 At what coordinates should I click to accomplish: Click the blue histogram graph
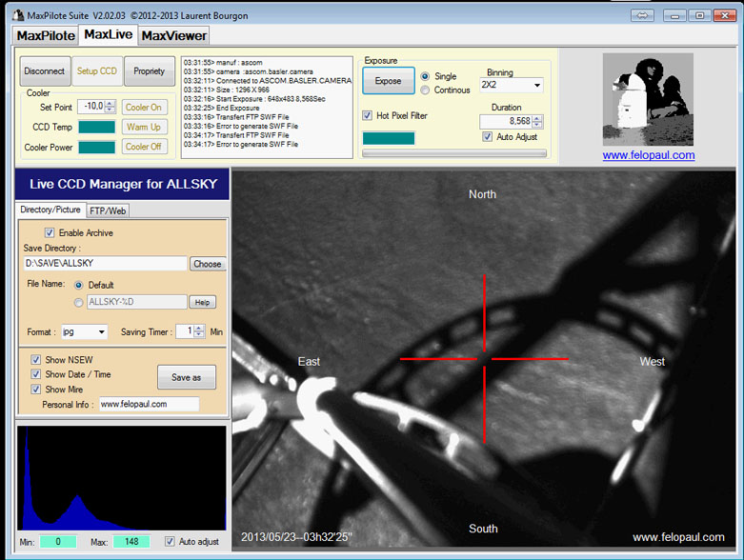[x=122, y=478]
